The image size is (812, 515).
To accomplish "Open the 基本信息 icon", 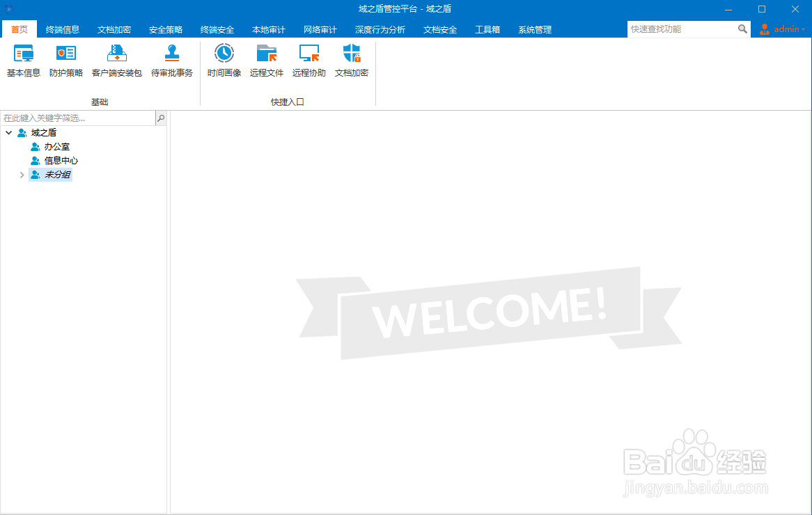I will pos(23,54).
